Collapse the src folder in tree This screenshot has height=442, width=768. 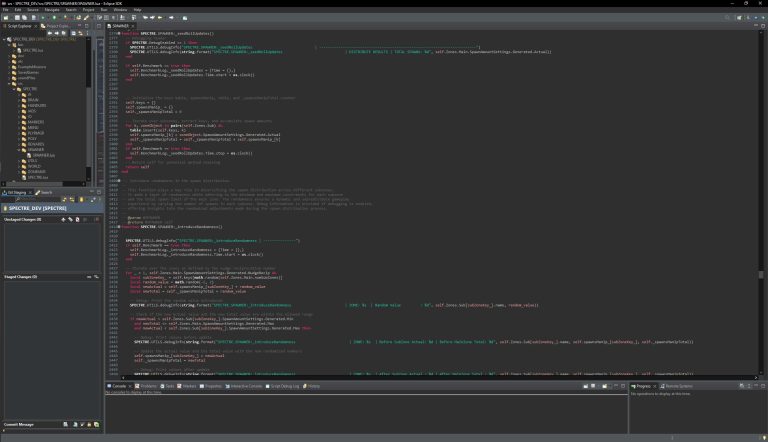click(x=9, y=83)
